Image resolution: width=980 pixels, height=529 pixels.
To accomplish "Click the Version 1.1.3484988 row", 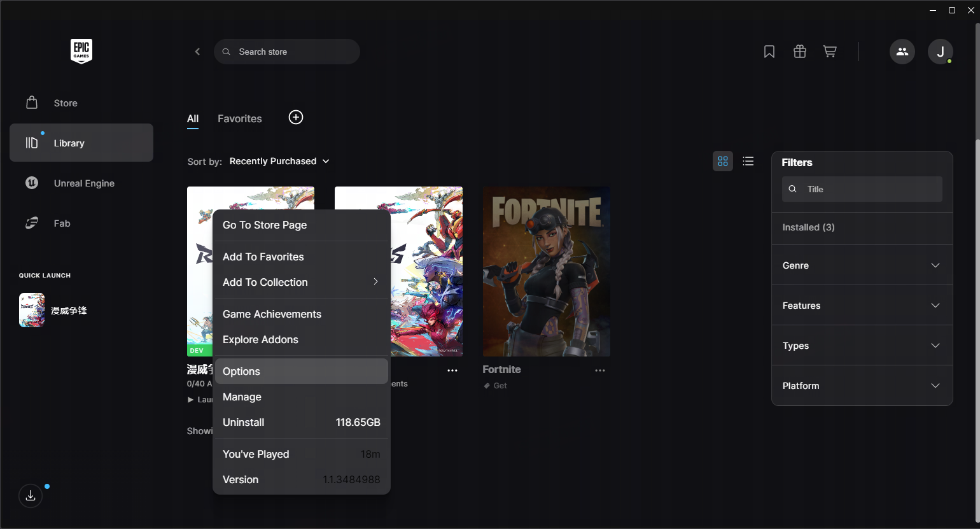I will 302,479.
